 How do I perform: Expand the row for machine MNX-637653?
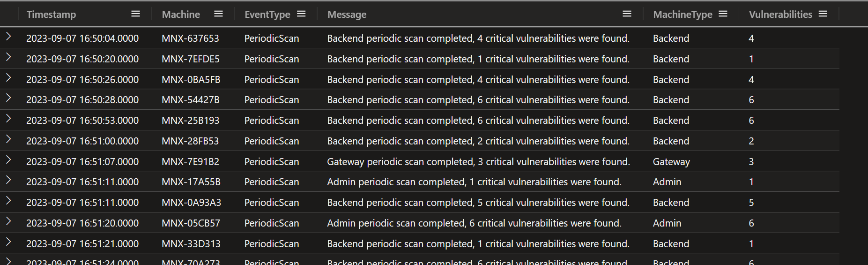[8, 36]
